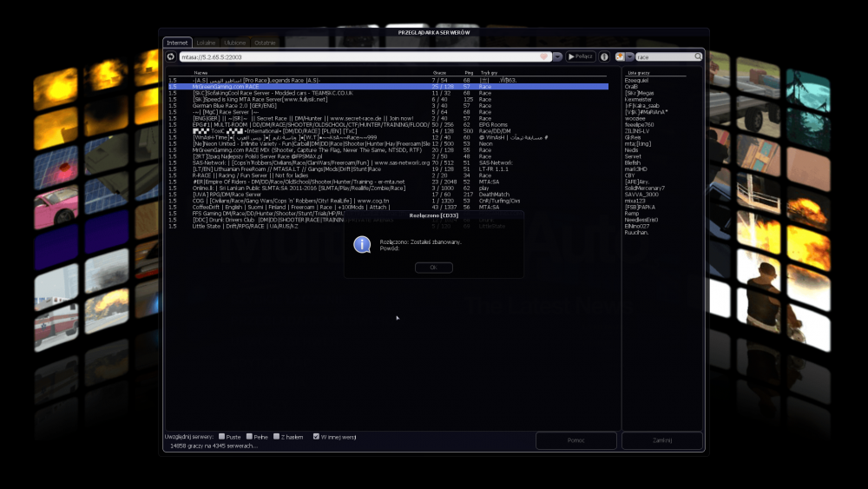Open the Ulubione tab
This screenshot has width=868, height=489.
(x=236, y=42)
